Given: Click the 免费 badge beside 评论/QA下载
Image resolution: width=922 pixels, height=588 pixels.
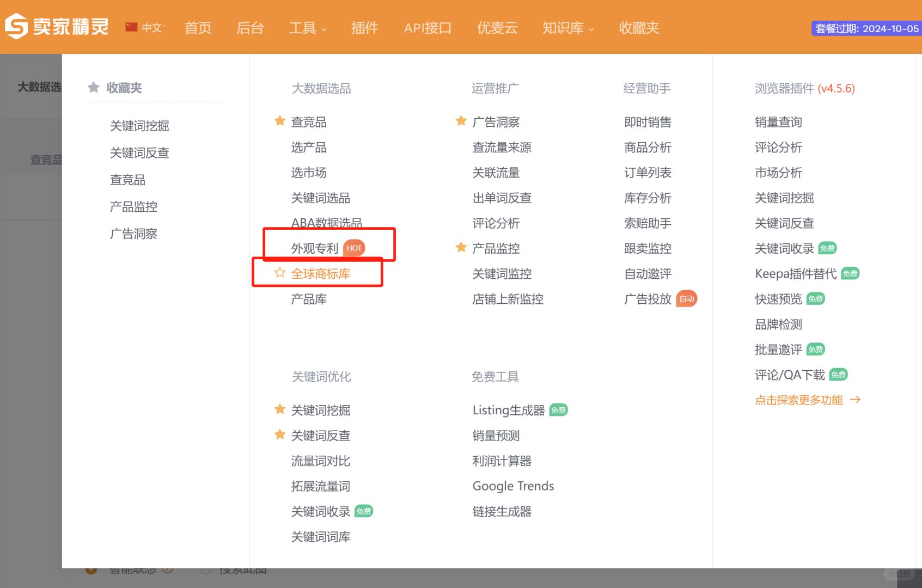Looking at the screenshot, I should tap(839, 375).
